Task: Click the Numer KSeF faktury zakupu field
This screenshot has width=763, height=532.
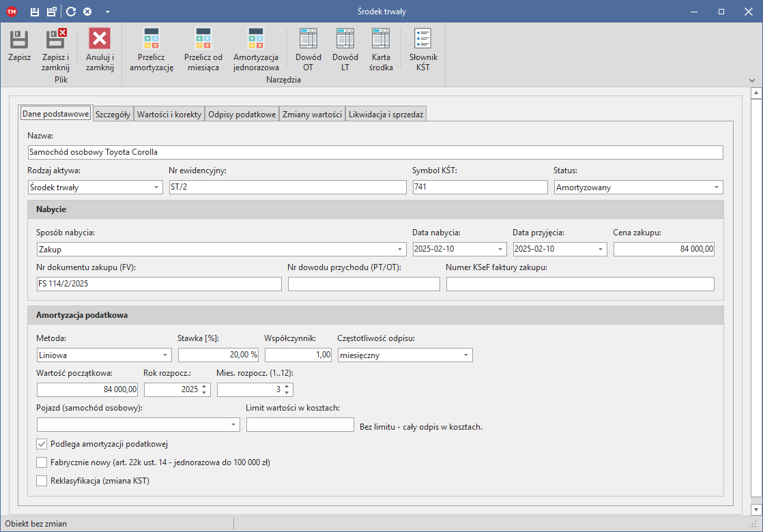Action: 580,284
